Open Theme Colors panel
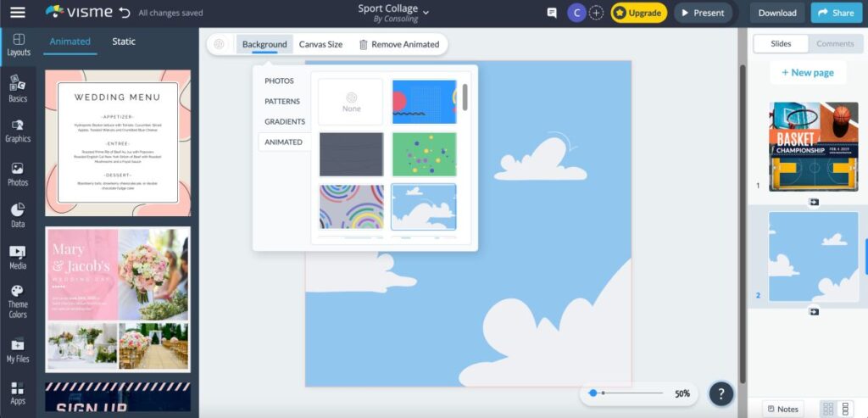 coord(18,302)
